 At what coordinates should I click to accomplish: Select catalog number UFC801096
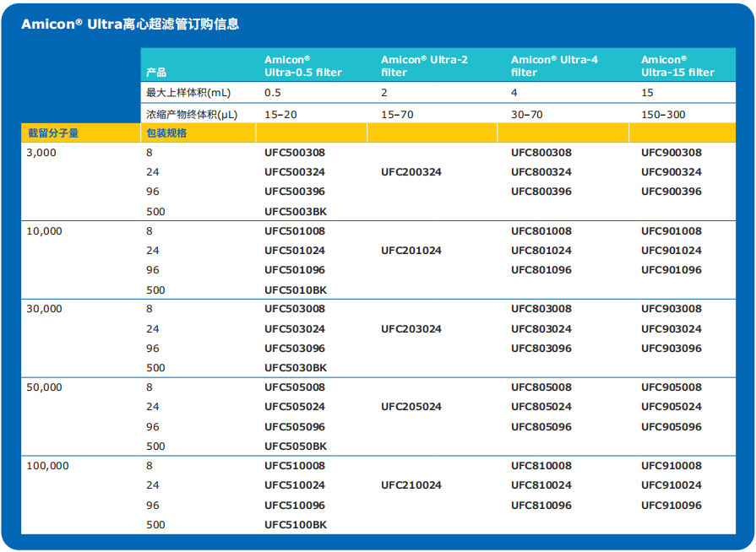pos(541,270)
